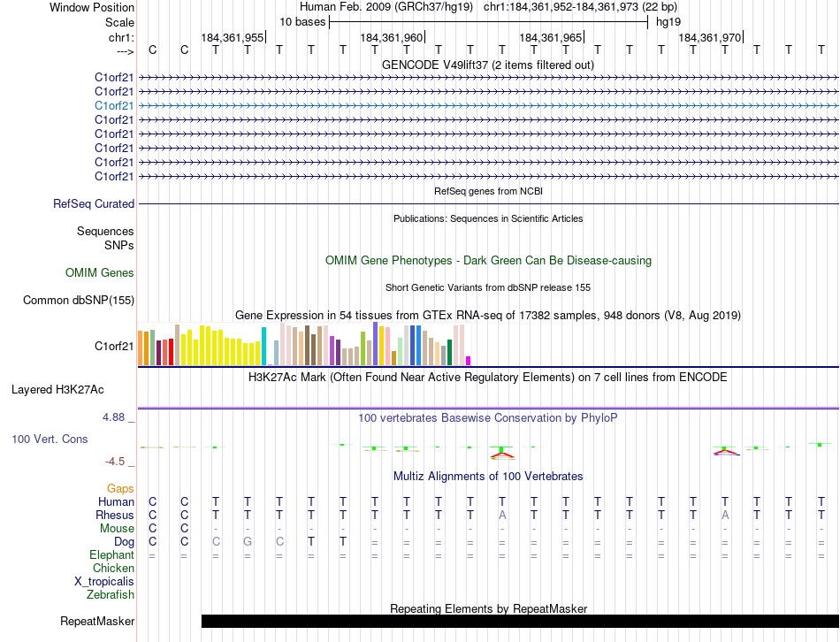Click the Elephant species row label
This screenshot has height=642, width=840.
[x=111, y=555]
